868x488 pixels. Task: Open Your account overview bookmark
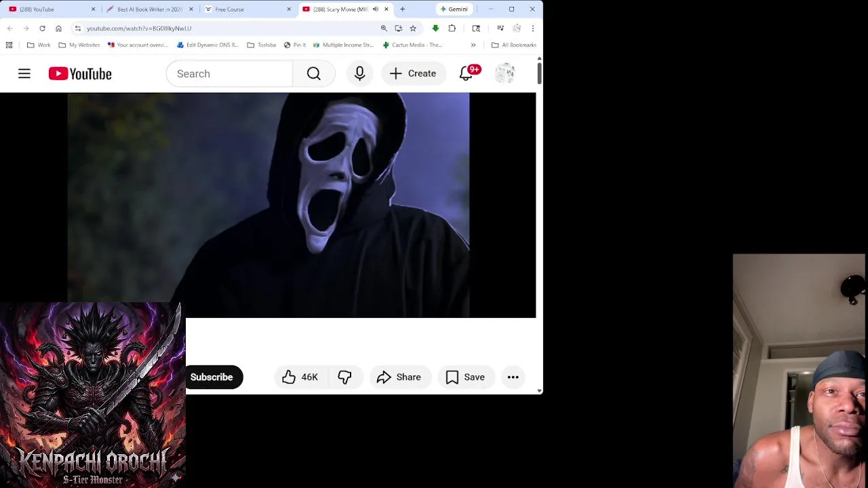click(x=138, y=45)
